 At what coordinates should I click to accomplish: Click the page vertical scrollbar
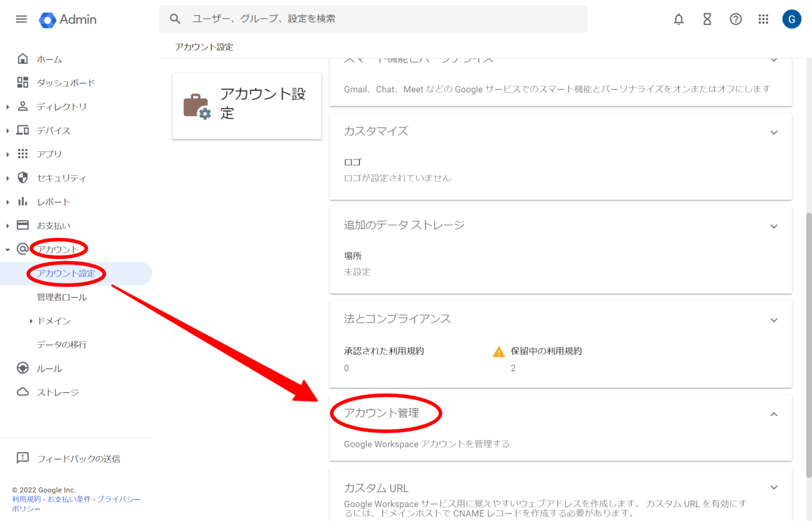(x=808, y=343)
